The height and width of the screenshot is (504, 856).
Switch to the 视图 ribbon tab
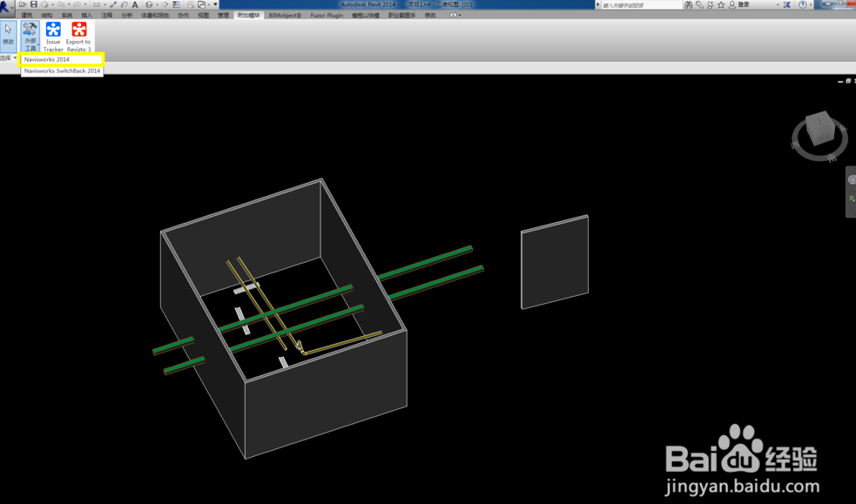coord(204,16)
